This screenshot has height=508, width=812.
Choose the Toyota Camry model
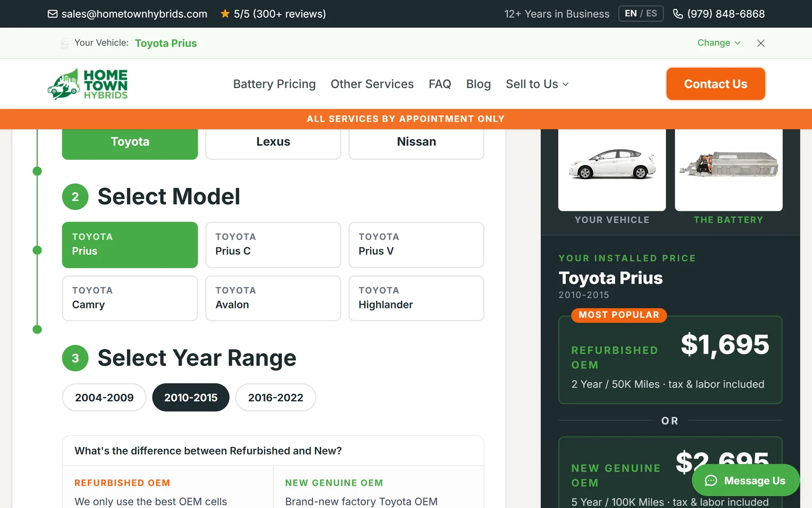point(130,298)
